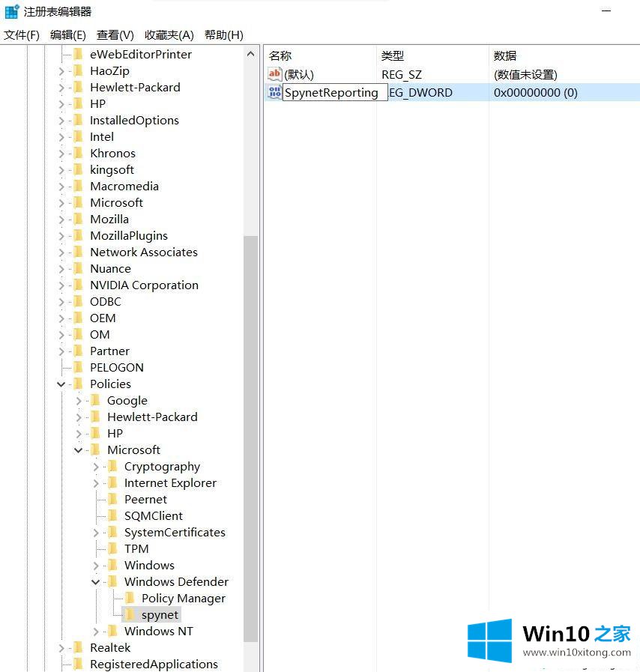Minimize the Registry Editor window

pyautogui.click(x=606, y=11)
